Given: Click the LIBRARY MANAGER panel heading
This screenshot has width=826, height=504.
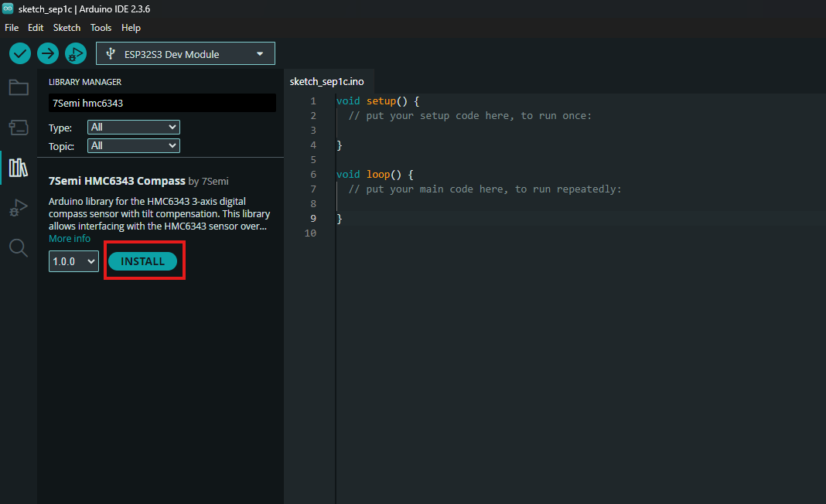Looking at the screenshot, I should pyautogui.click(x=85, y=82).
